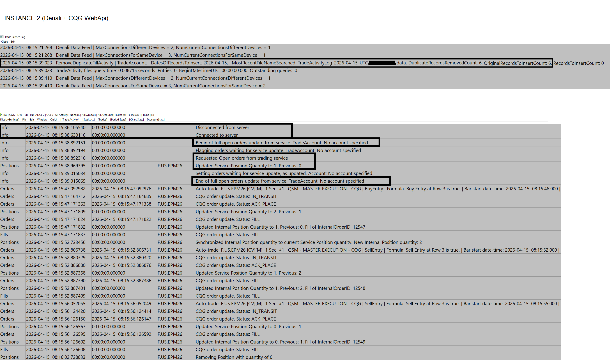Open the DisplaySettings menu
The height and width of the screenshot is (364, 616).
[9, 120]
